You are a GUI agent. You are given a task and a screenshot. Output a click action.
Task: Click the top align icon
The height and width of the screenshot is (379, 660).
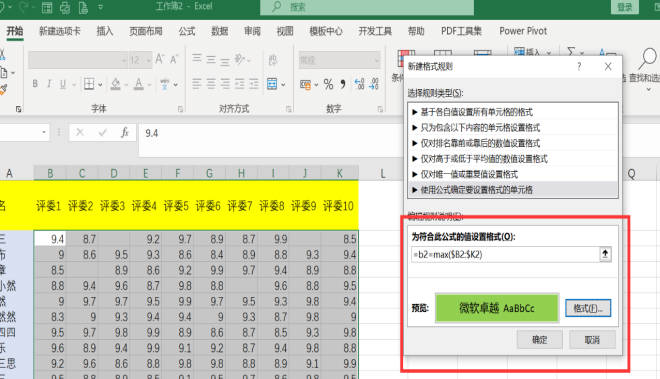point(197,59)
